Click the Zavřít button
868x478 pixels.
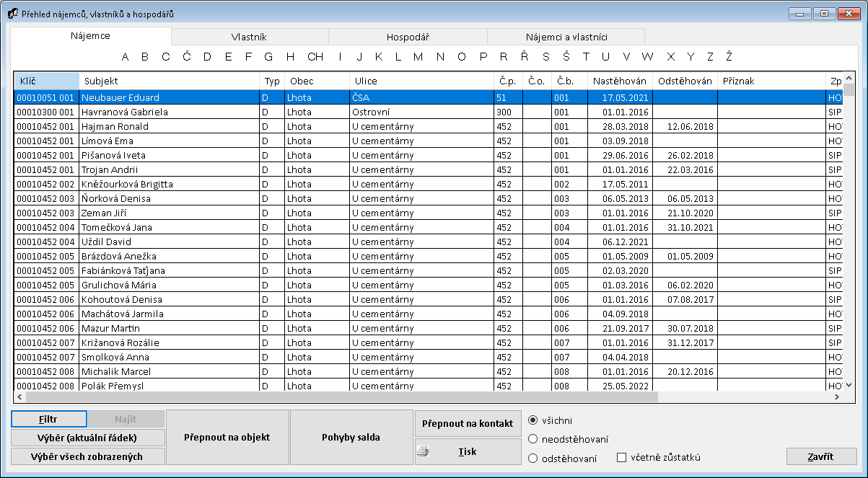821,456
